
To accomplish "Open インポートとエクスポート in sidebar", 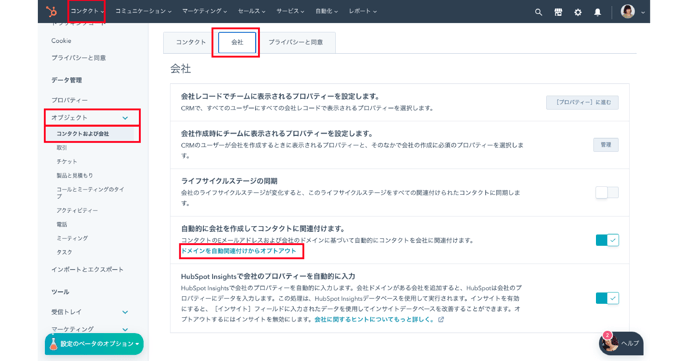I will (x=87, y=270).
